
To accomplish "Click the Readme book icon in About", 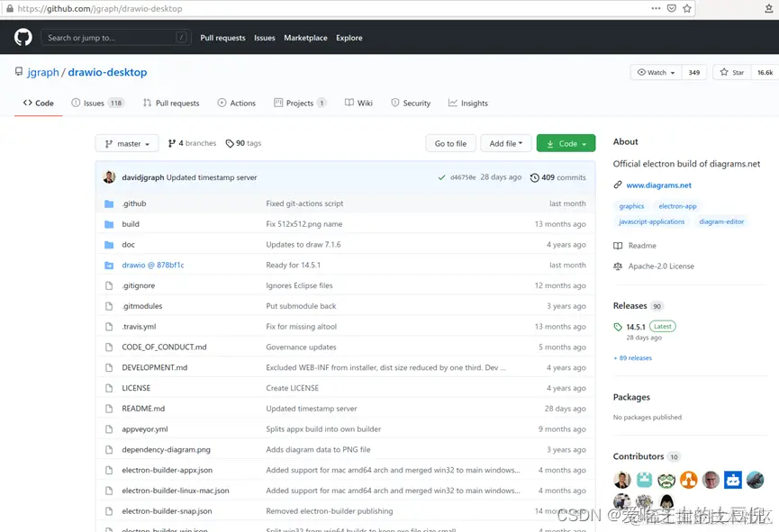I will 618,246.
